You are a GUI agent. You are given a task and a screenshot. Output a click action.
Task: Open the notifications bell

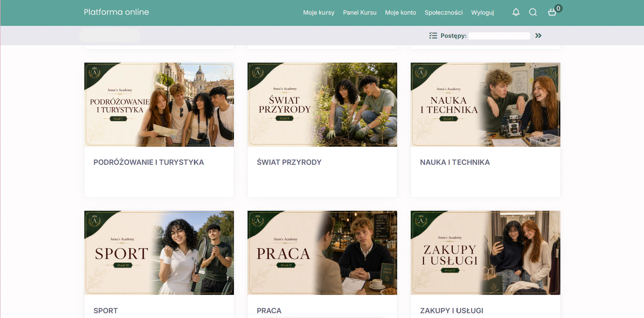[x=516, y=12]
